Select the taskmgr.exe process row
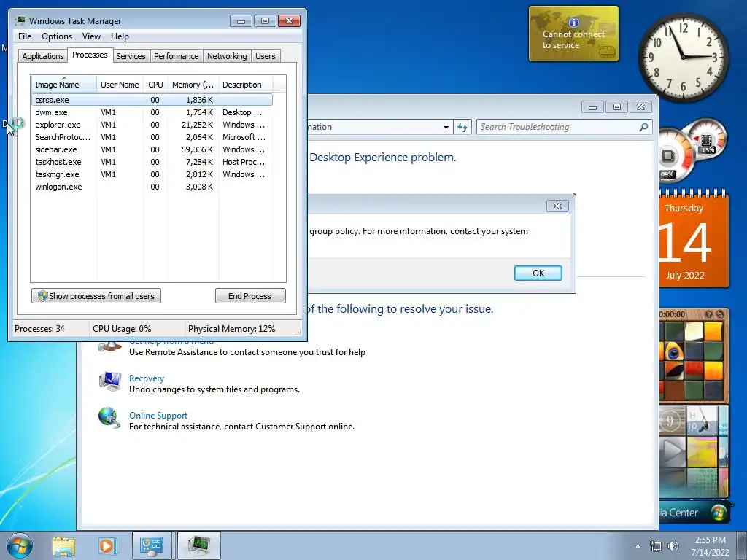Image resolution: width=747 pixels, height=560 pixels. (x=152, y=174)
